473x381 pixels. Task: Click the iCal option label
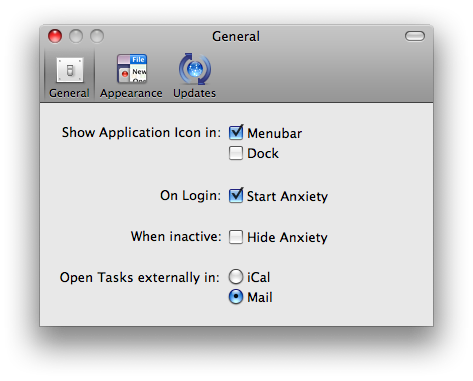(258, 277)
